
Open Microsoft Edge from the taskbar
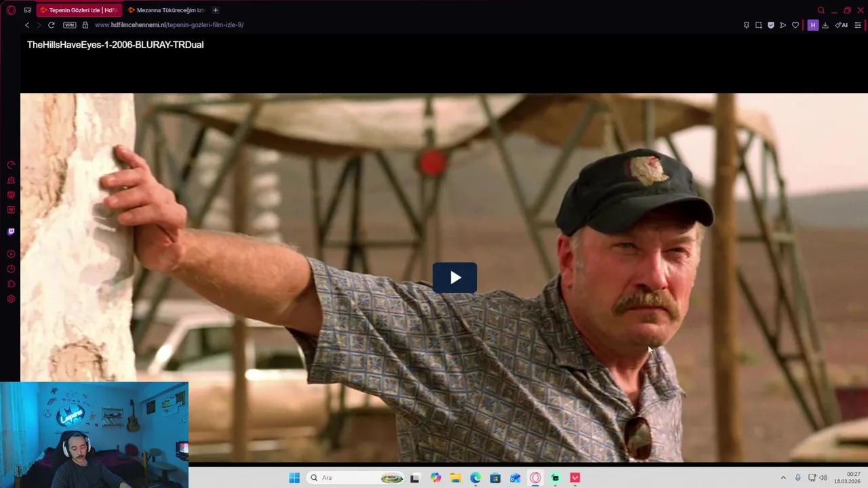coord(475,478)
